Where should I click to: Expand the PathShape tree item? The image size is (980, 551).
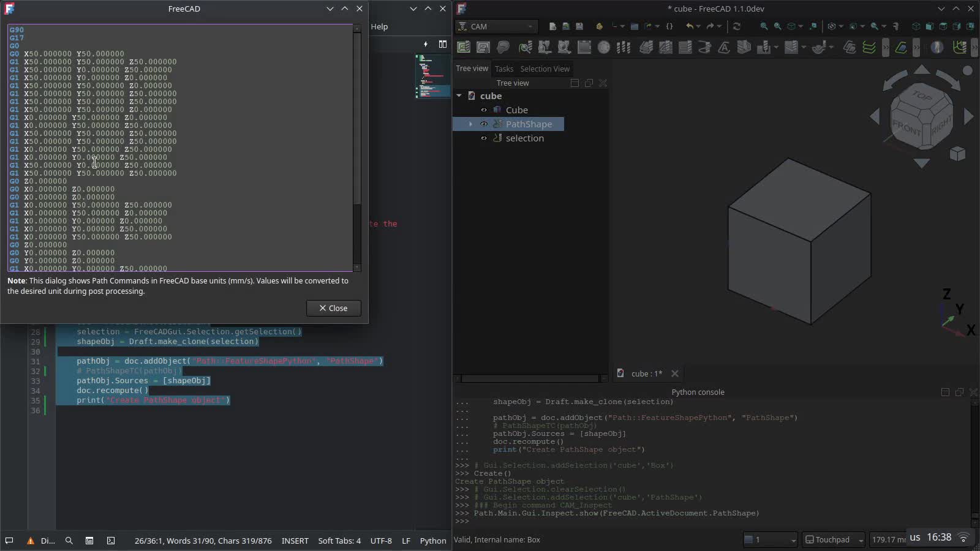coord(470,124)
